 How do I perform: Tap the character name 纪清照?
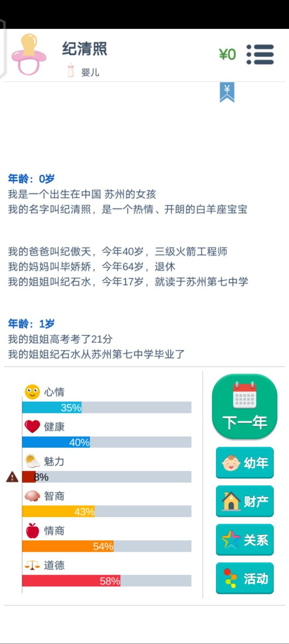coord(85,49)
